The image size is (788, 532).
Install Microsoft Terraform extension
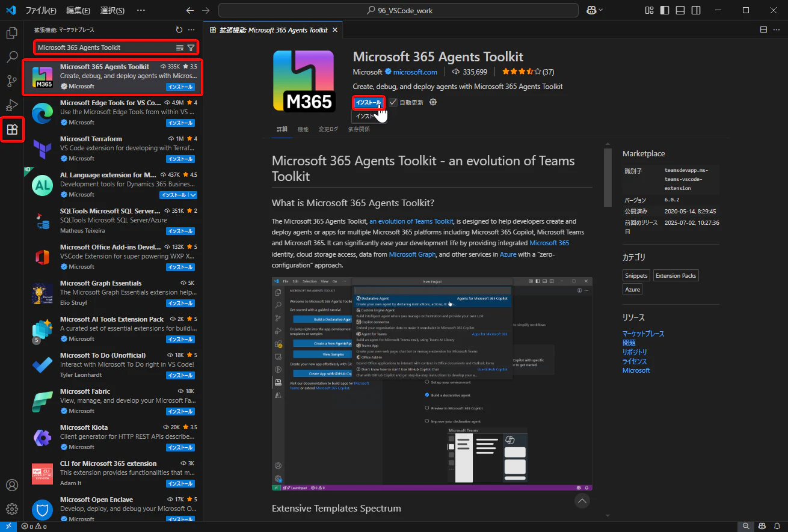[x=180, y=159]
